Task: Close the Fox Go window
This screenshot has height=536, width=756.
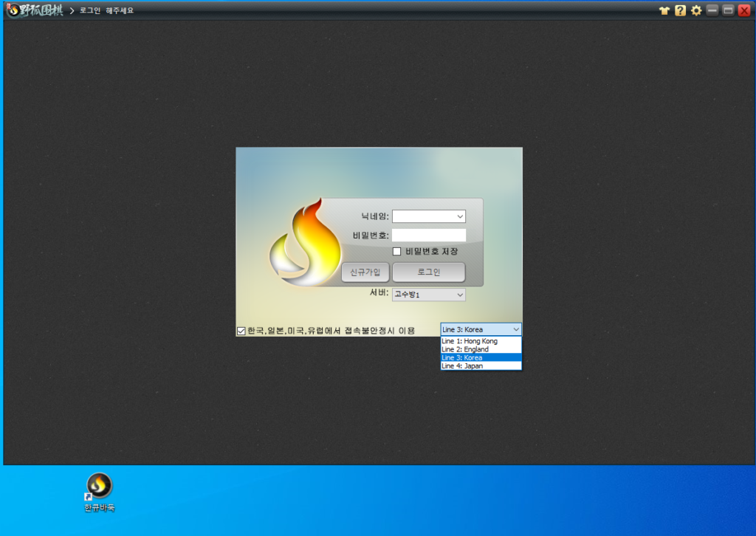Action: point(744,10)
